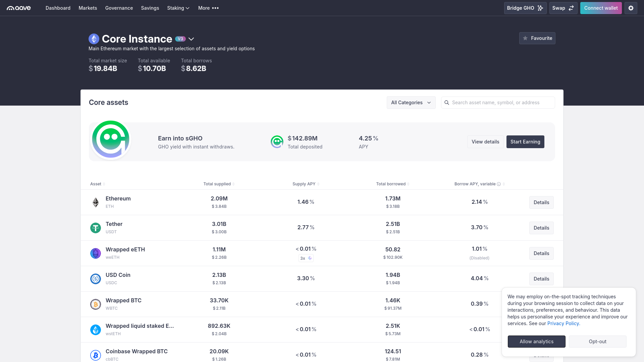Open the All Categories dropdown
644x362 pixels.
pos(411,103)
